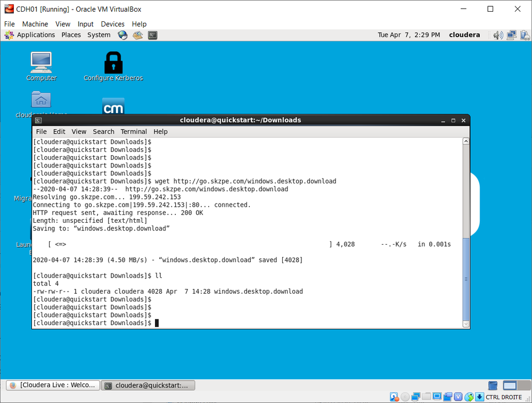Viewport: 532px width, 403px height.
Task: Open VirtualBox Input menu
Action: [x=86, y=24]
